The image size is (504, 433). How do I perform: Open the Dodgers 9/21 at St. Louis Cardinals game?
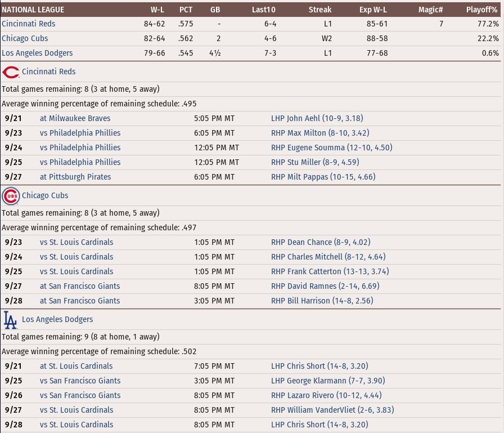(x=76, y=366)
